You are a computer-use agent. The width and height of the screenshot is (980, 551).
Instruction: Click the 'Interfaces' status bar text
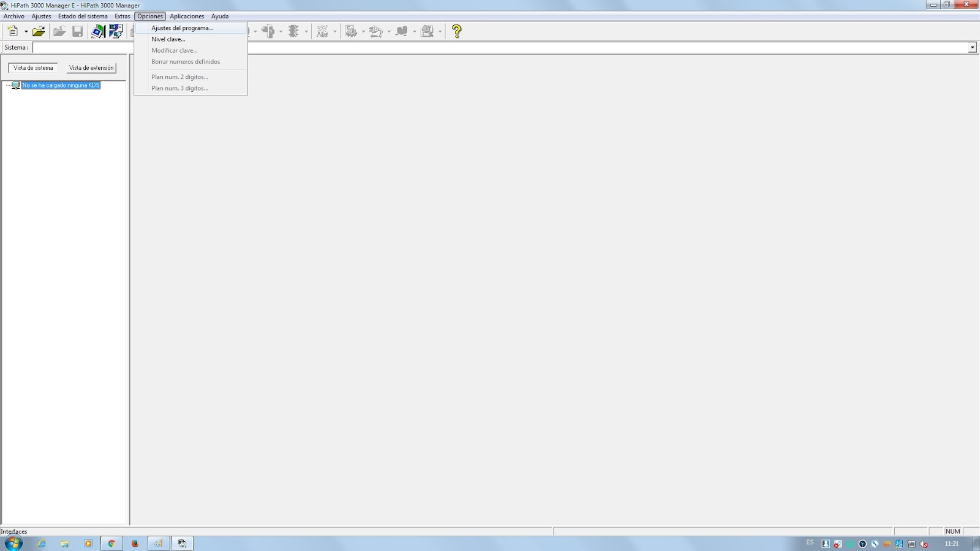click(x=14, y=531)
